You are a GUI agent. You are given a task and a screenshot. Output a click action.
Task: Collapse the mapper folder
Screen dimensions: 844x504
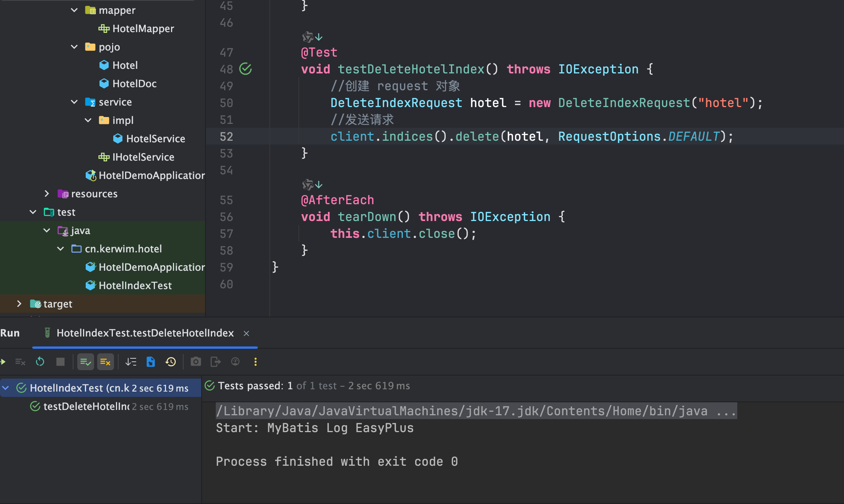74,10
